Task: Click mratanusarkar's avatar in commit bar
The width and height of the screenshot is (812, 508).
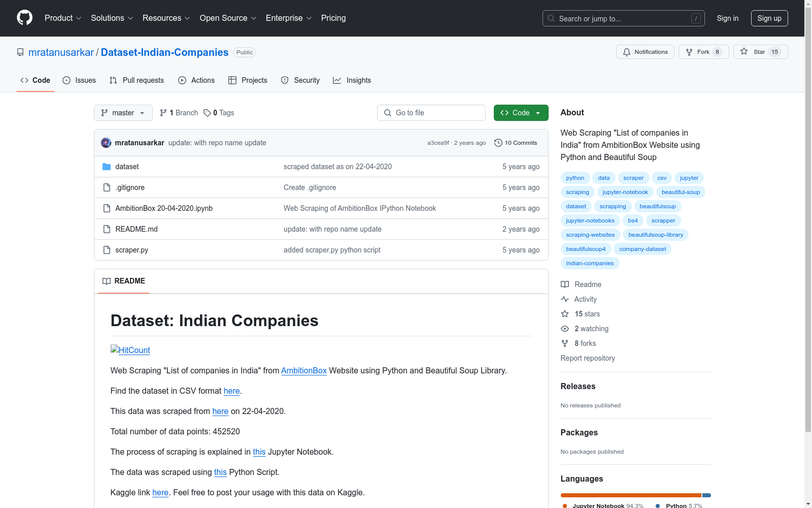Action: pos(106,143)
